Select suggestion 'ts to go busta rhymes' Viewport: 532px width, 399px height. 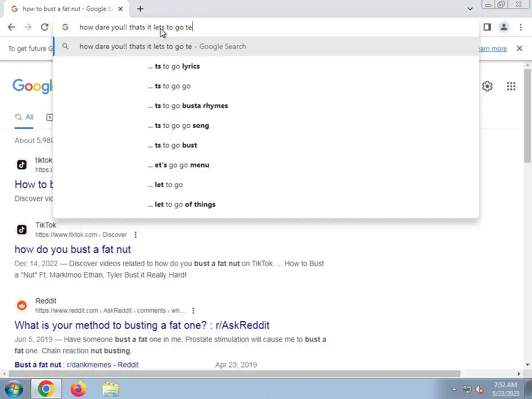click(x=266, y=106)
